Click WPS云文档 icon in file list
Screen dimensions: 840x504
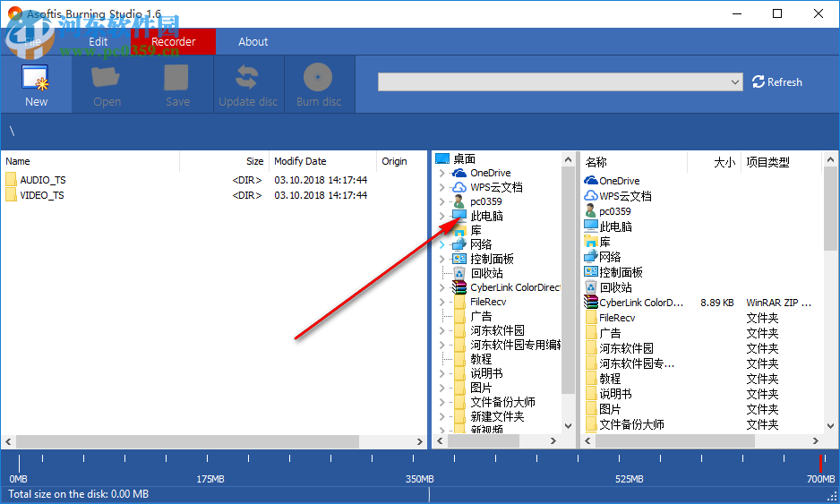(x=591, y=195)
